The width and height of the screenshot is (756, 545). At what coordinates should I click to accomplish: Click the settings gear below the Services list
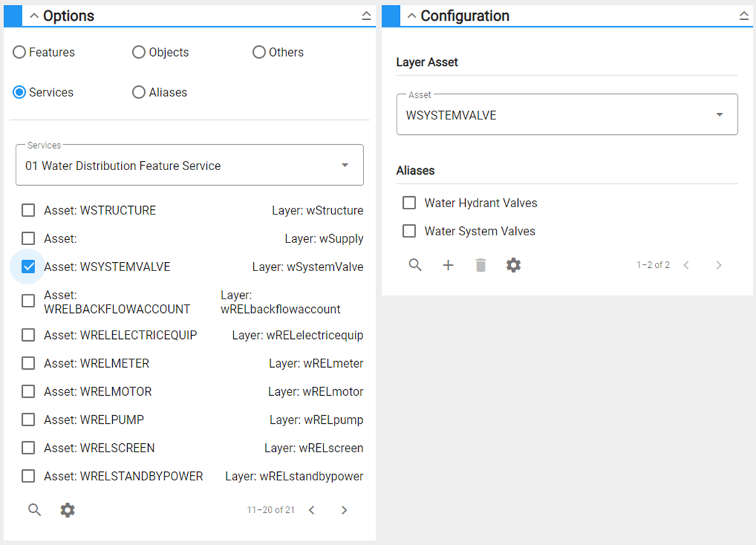[x=67, y=510]
